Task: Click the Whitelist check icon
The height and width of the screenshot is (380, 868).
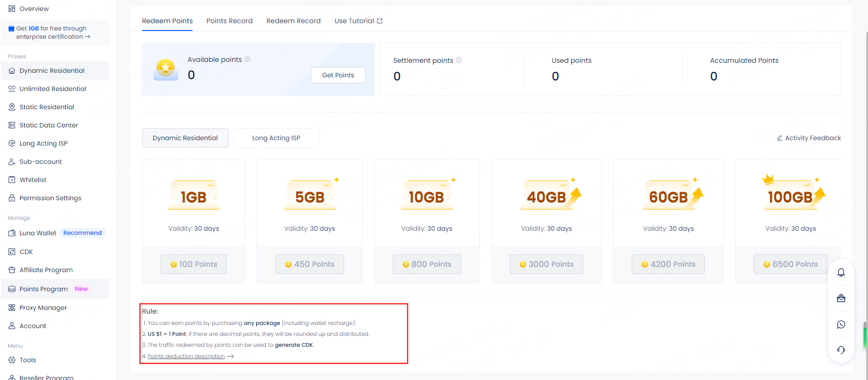Action: click(x=12, y=180)
